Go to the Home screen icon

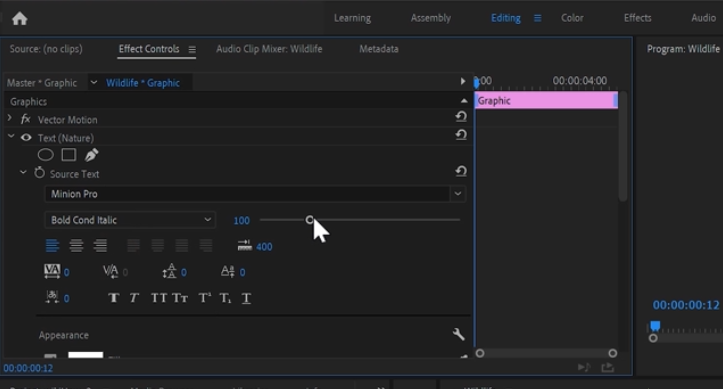pos(19,18)
